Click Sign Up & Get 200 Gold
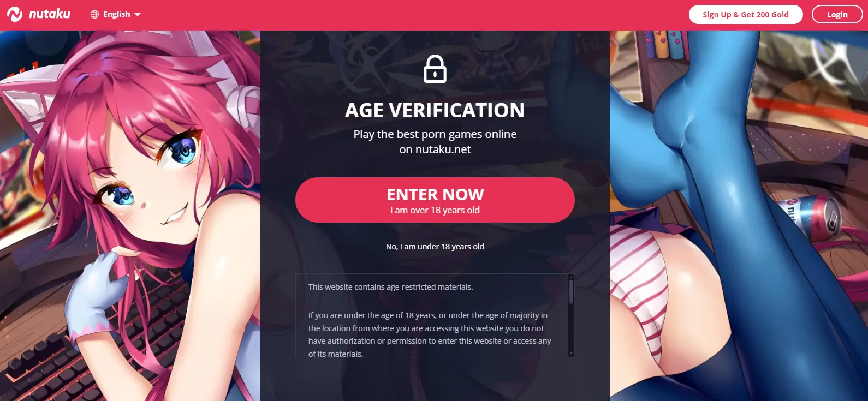The width and height of the screenshot is (868, 401). 746,15
